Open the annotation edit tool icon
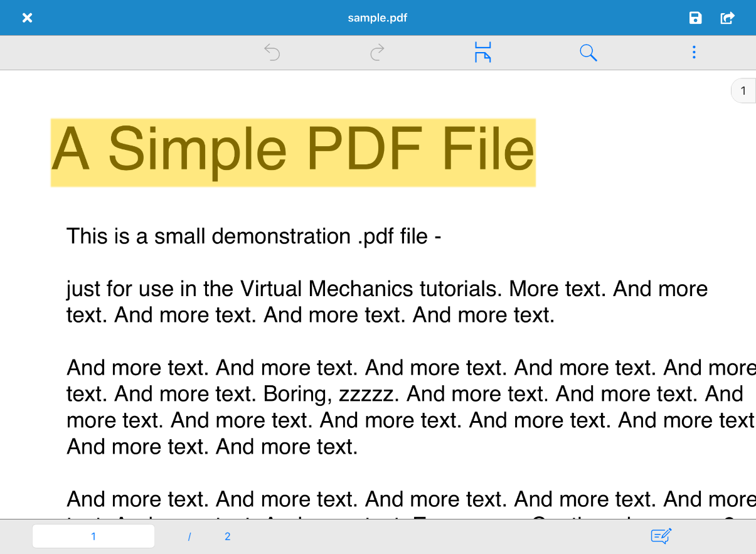This screenshot has width=756, height=554. click(661, 536)
